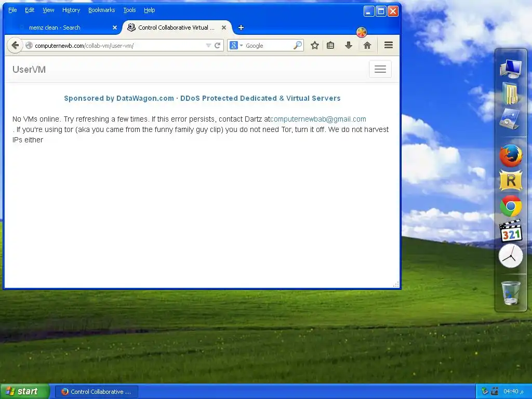Open the Tools menu
The image size is (532, 399).
(x=129, y=10)
